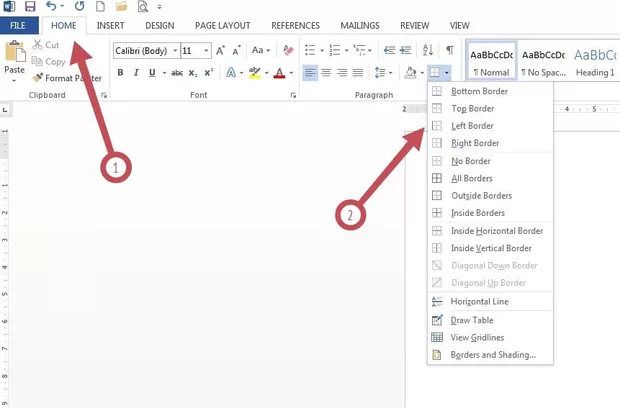
Task: Click the Format Painter button
Action: (67, 78)
